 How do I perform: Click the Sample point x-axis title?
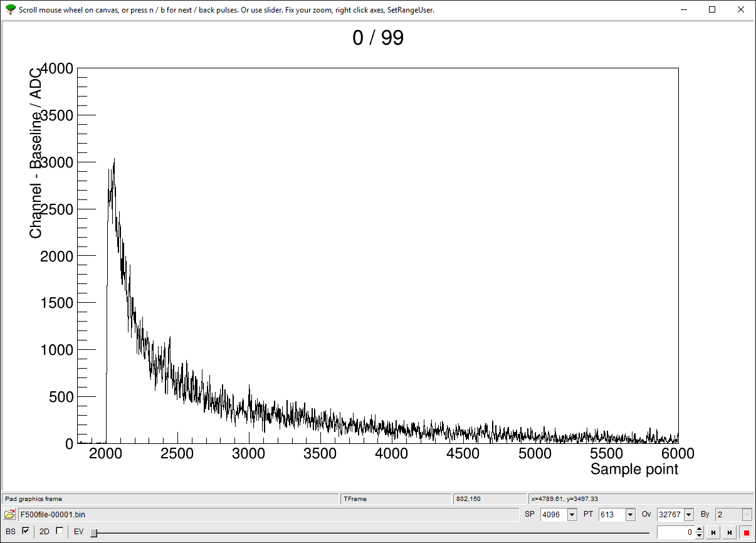click(x=634, y=470)
